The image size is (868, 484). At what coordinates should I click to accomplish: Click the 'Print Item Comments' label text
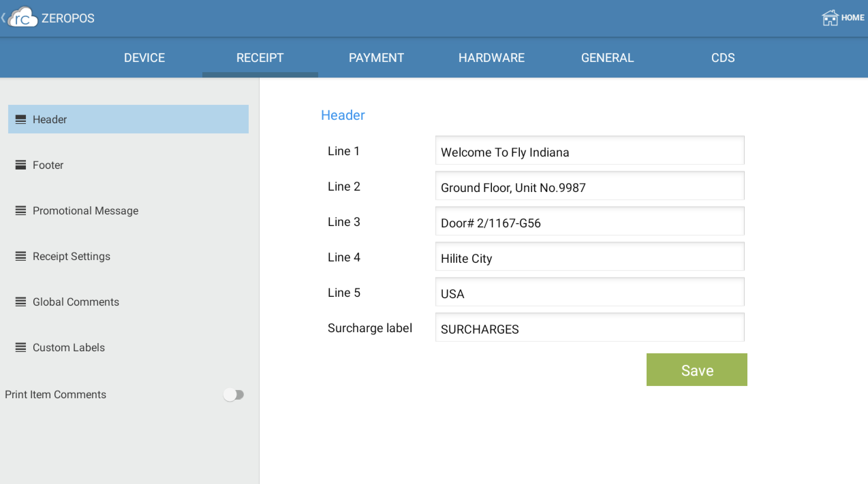(56, 394)
